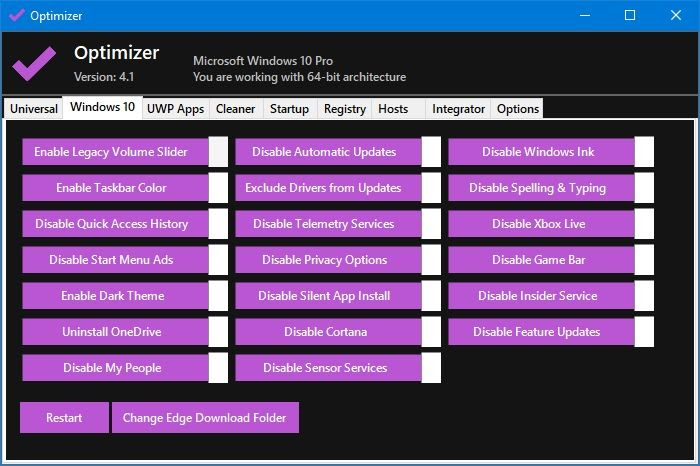Open the Options tab
The width and height of the screenshot is (700, 466).
(518, 109)
